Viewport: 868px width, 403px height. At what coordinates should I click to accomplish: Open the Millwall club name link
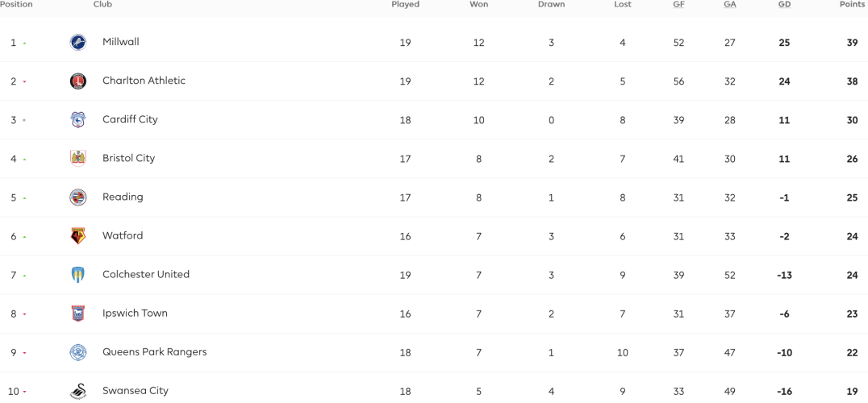[121, 42]
